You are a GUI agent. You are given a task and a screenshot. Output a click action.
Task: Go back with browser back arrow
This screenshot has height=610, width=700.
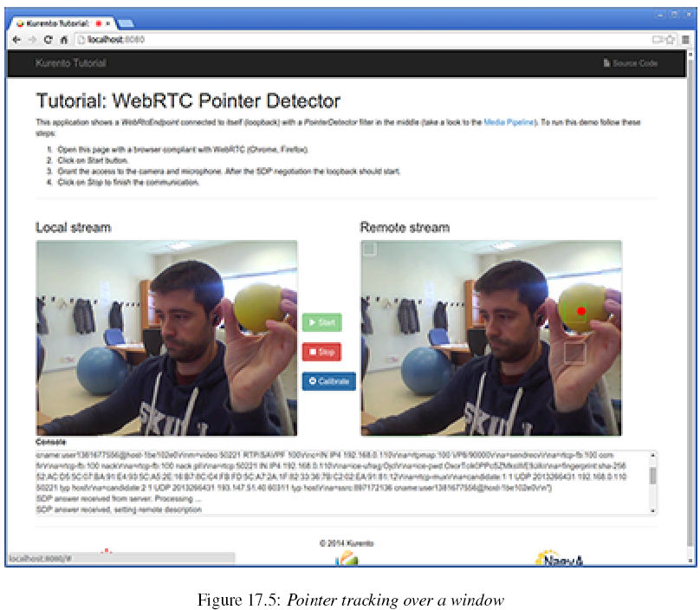[x=16, y=40]
